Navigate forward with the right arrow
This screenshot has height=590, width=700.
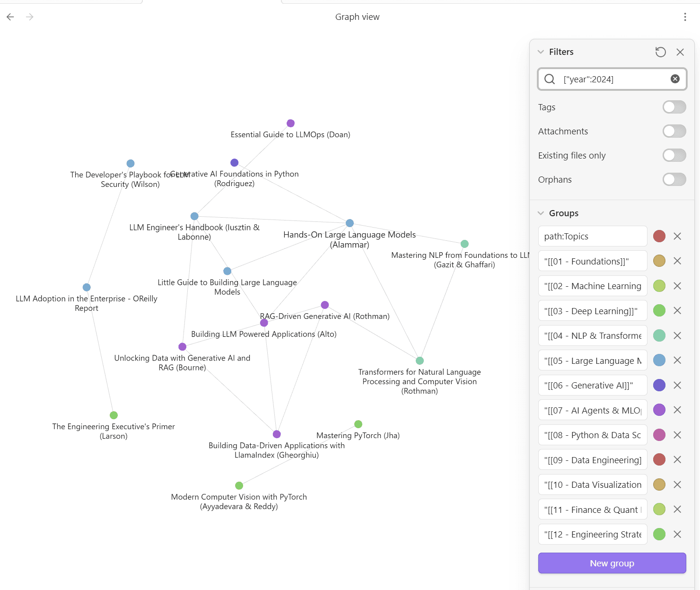30,17
